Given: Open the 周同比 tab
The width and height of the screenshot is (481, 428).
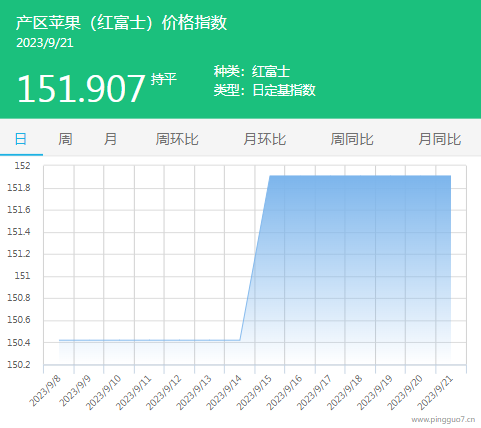Looking at the screenshot, I should point(352,138).
